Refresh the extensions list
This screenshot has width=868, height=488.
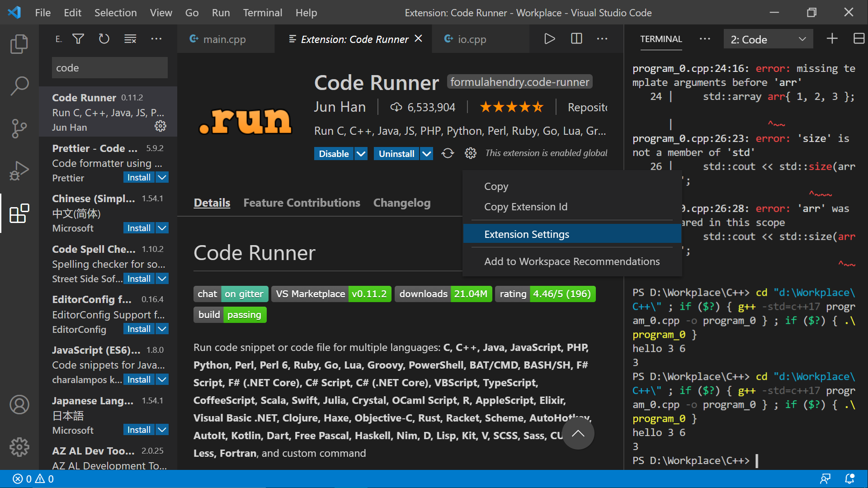tap(104, 39)
